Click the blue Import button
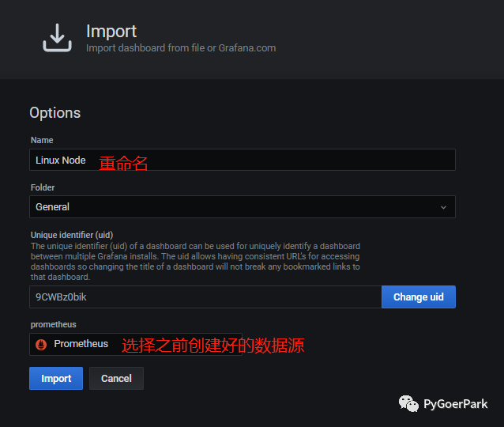The image size is (504, 427). (56, 379)
